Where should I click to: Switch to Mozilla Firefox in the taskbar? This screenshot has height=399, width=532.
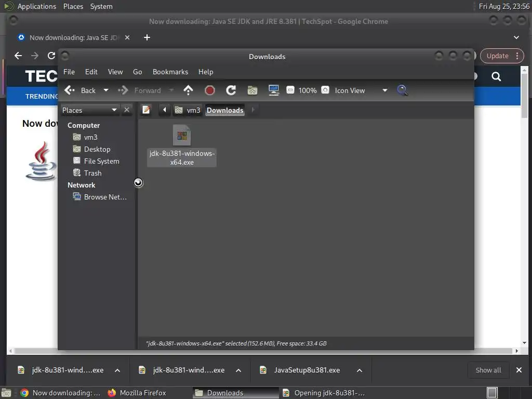pos(137,393)
